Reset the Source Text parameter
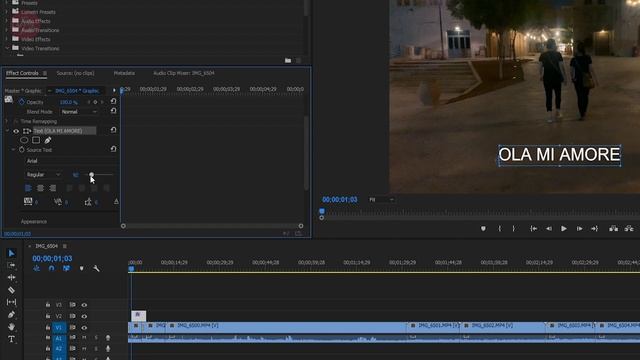This screenshot has height=360, width=640. [x=113, y=149]
